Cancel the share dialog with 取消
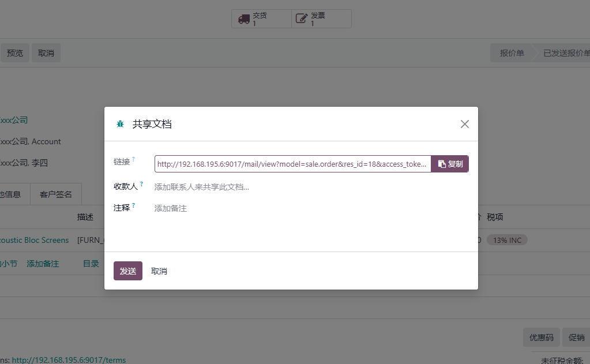 [x=159, y=271]
